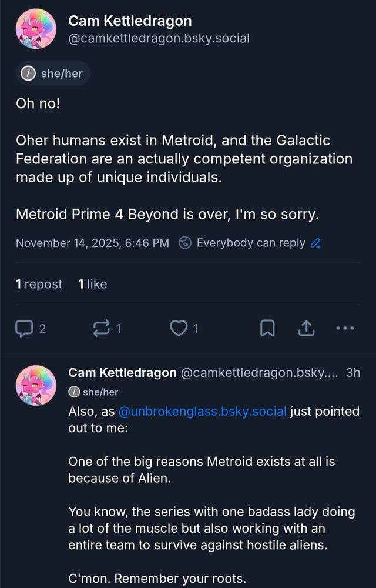Open the list of users via 1 repost
Screen dimensions: 376x588
[x=39, y=284]
